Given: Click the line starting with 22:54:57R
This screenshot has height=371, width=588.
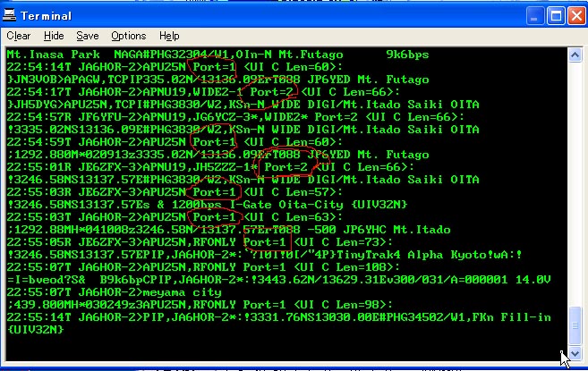Looking at the screenshot, I should click(235, 117).
